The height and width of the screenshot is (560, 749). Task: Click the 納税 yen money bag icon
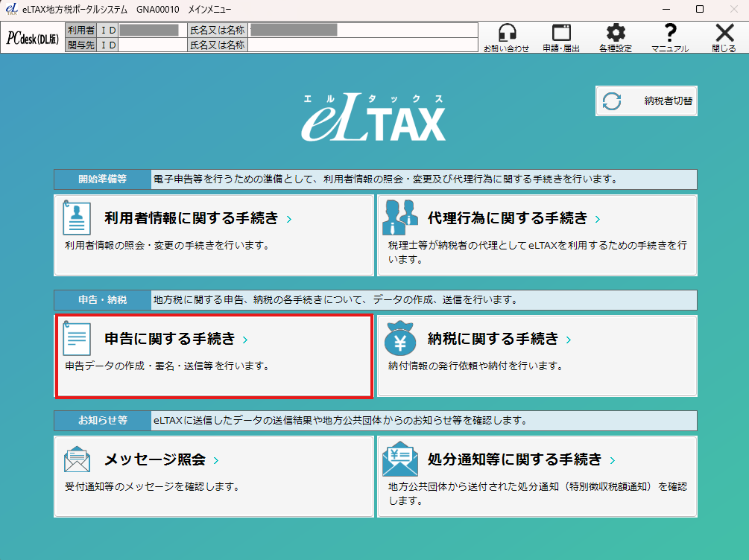(399, 340)
